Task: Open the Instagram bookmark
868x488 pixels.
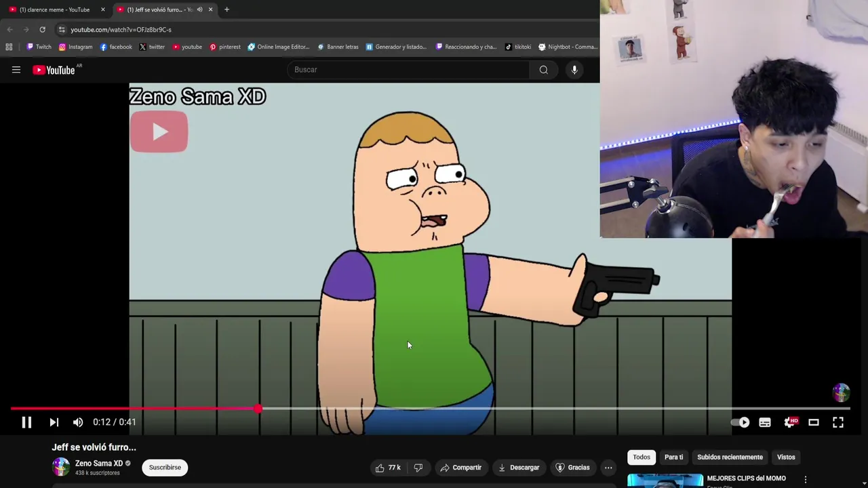Action: click(75, 47)
